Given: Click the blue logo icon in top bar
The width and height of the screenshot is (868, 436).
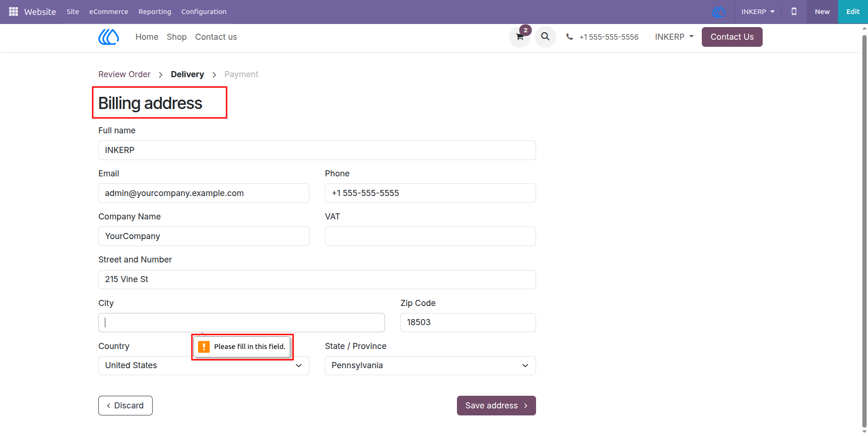Looking at the screenshot, I should [719, 12].
